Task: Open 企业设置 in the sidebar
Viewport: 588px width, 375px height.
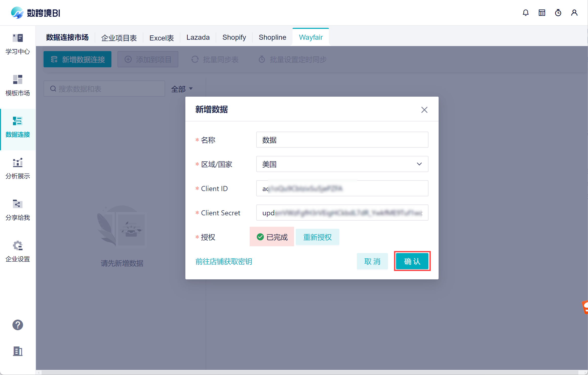Action: (18, 252)
